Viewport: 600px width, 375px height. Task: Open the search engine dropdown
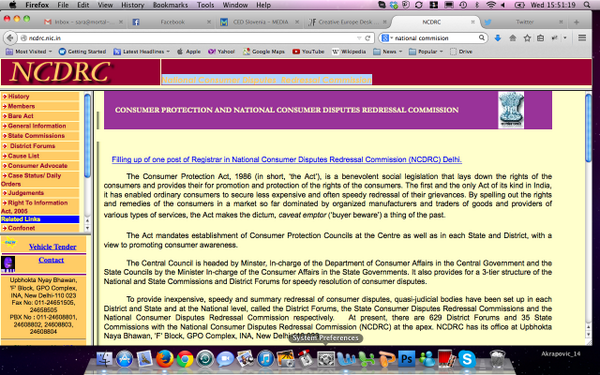point(387,38)
